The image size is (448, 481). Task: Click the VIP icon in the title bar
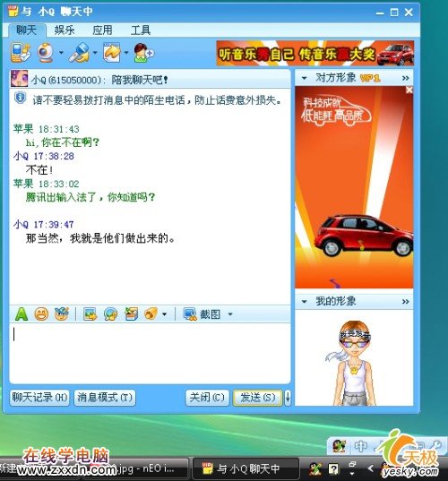coord(13,12)
